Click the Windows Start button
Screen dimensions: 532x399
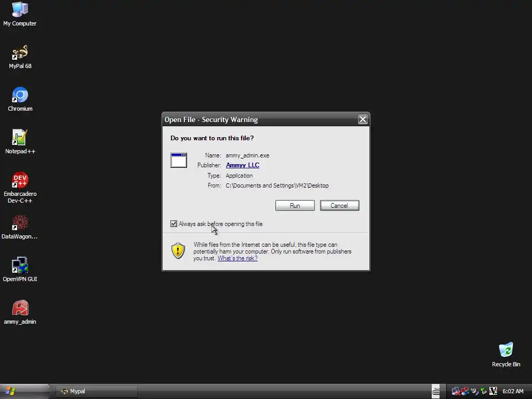[24, 391]
